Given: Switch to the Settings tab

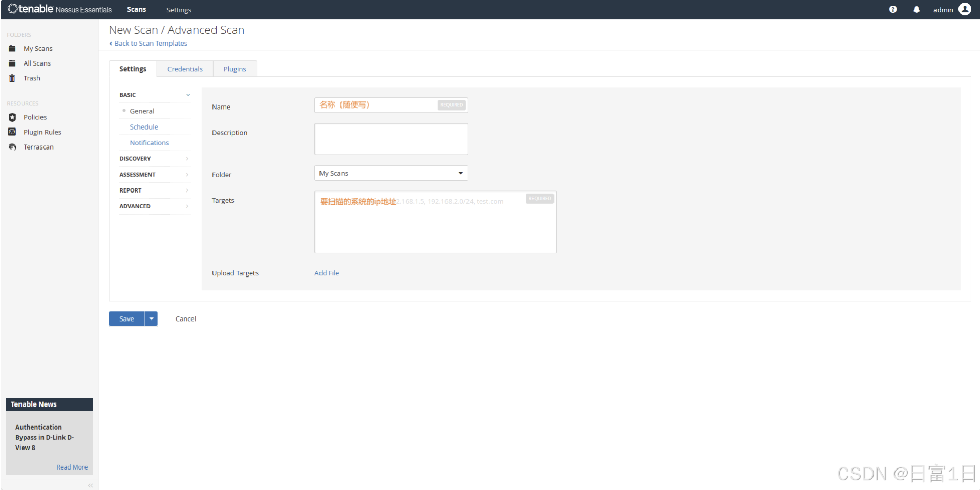Looking at the screenshot, I should [x=133, y=69].
